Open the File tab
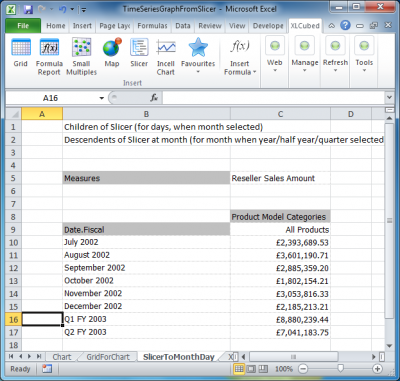 [23, 26]
